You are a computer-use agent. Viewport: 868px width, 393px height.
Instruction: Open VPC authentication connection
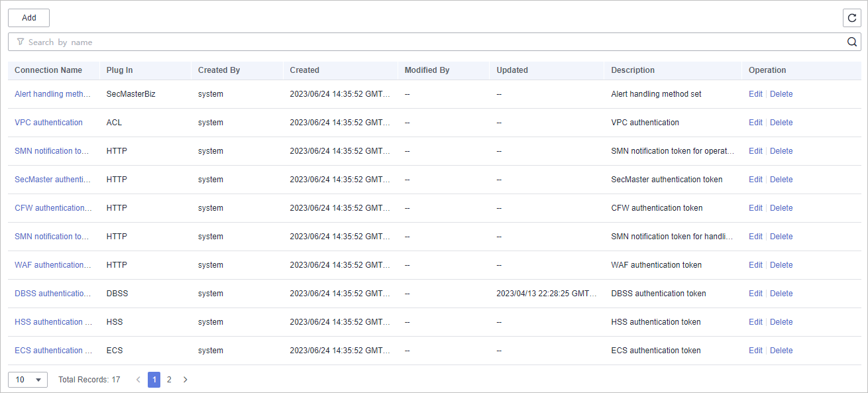tap(48, 123)
